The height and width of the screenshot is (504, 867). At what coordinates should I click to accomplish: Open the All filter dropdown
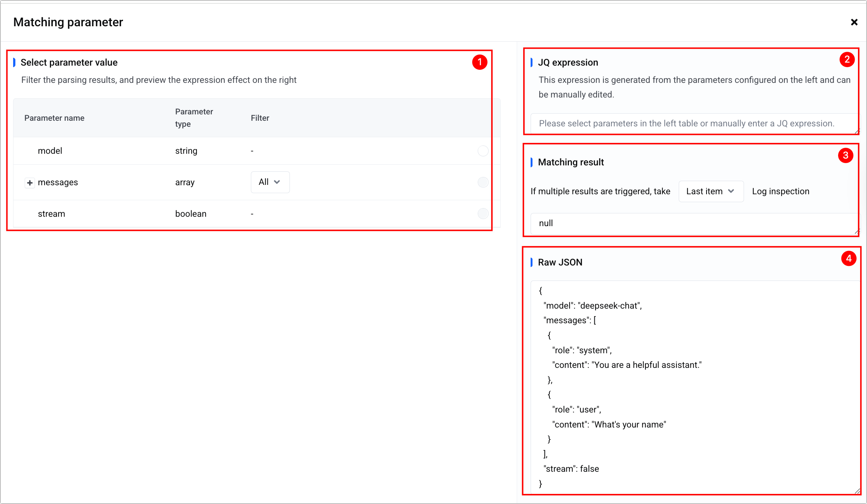tap(270, 182)
